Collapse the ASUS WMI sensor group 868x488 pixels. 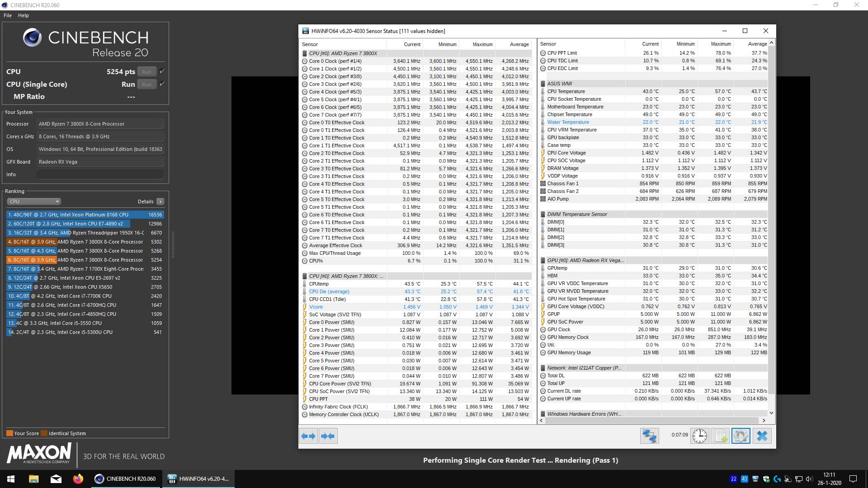coord(543,84)
